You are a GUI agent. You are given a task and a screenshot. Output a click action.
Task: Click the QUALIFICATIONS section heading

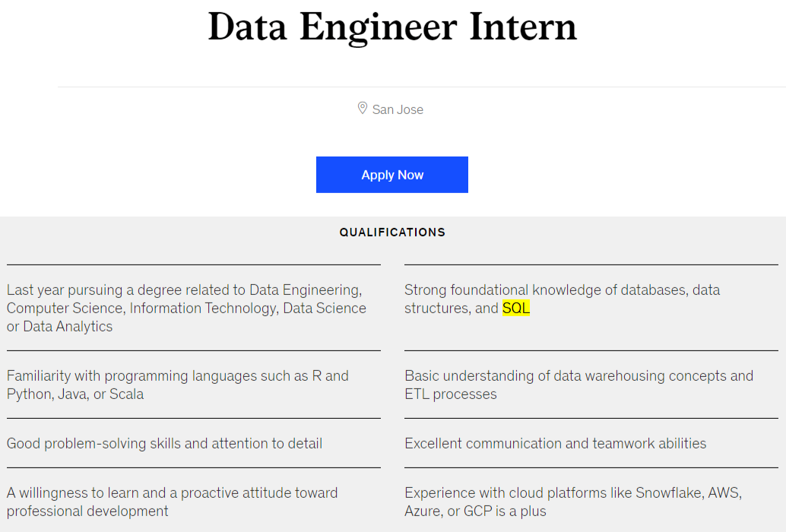click(x=392, y=233)
